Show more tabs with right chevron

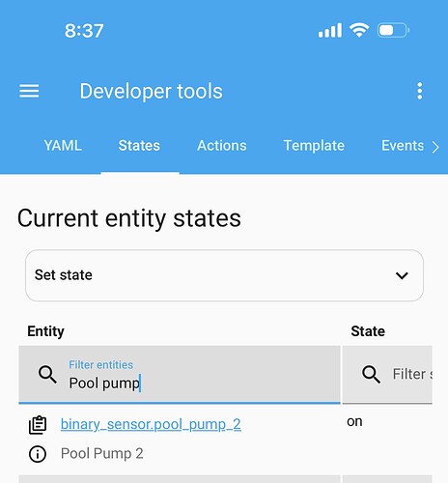tap(435, 147)
